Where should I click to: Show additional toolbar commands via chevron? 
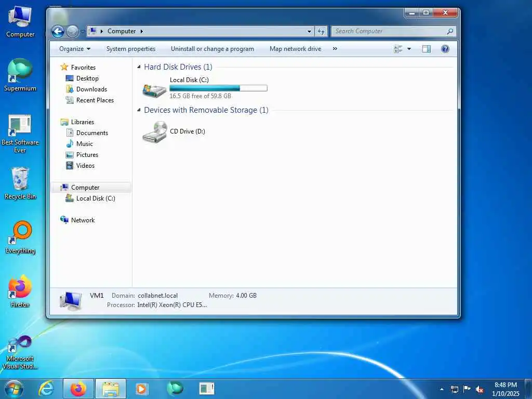coord(335,49)
